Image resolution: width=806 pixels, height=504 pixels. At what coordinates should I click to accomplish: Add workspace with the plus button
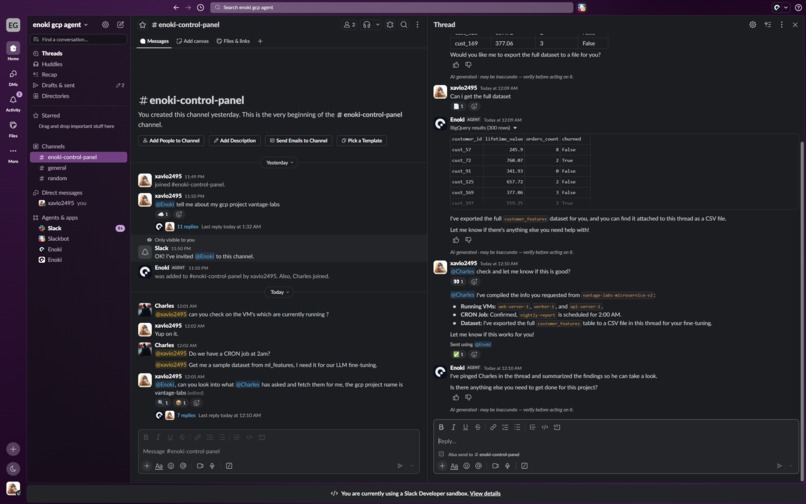point(13,448)
